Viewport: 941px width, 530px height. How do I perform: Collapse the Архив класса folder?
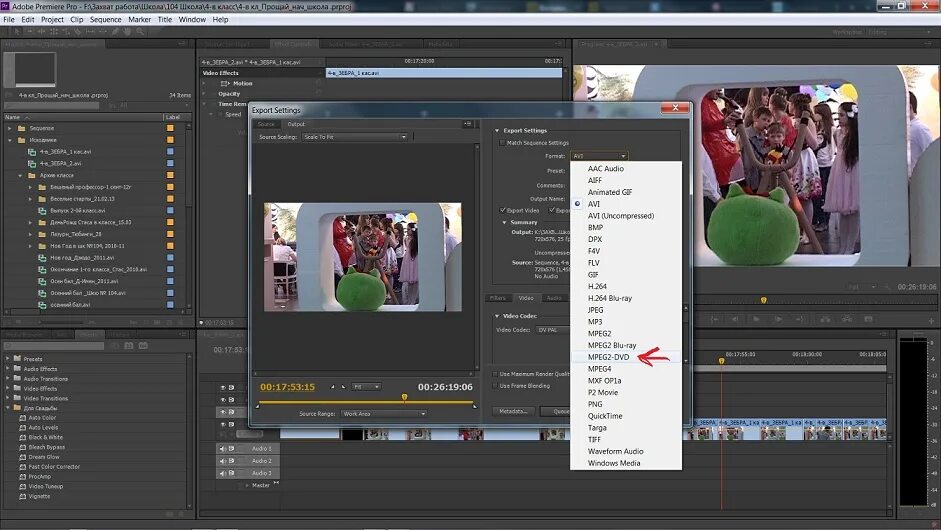coord(20,175)
